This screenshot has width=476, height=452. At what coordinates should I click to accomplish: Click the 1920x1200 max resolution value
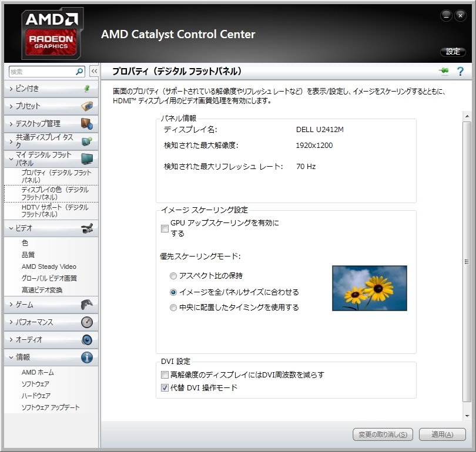(314, 146)
